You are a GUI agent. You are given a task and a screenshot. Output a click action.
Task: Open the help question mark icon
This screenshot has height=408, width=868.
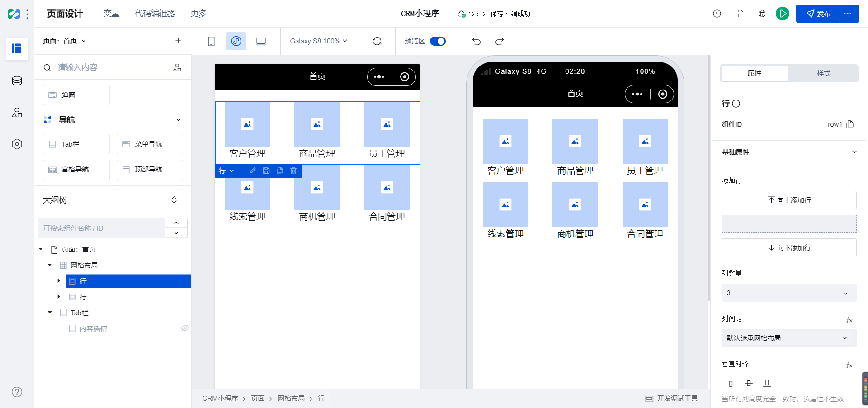coord(17,392)
